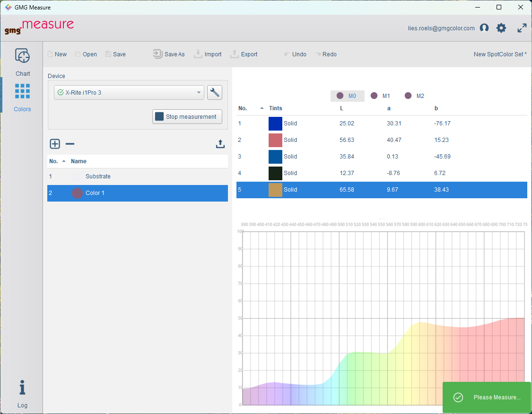The height and width of the screenshot is (414, 532).
Task: Click user email lies.roels@gmgcolor.com
Action: click(x=441, y=28)
